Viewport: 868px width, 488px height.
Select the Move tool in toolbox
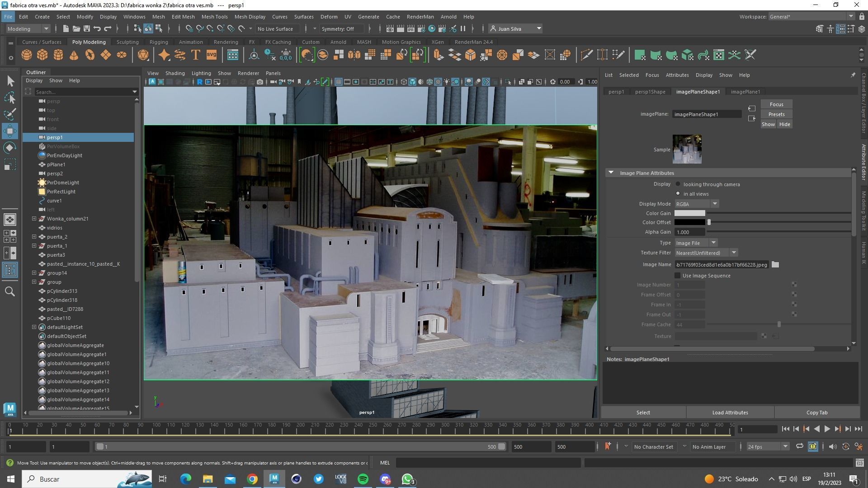click(x=10, y=131)
